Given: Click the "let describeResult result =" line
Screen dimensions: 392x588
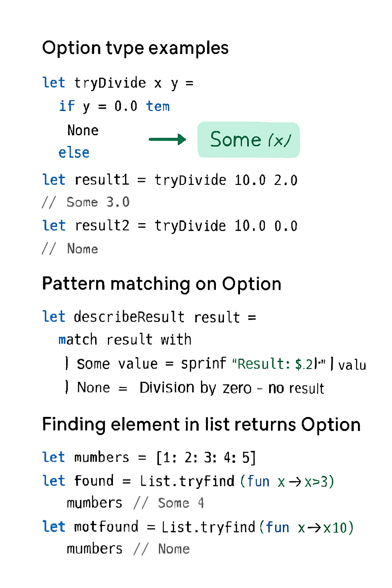Looking at the screenshot, I should click(x=149, y=317).
